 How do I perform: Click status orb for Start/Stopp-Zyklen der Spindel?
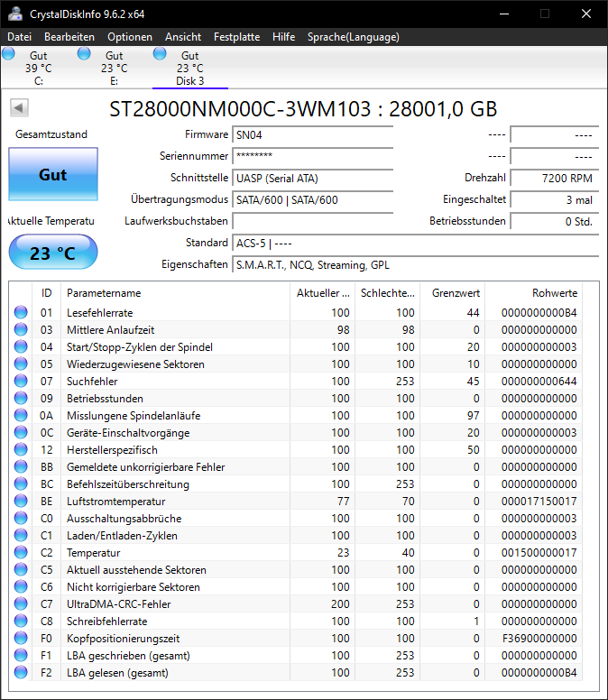coord(21,346)
